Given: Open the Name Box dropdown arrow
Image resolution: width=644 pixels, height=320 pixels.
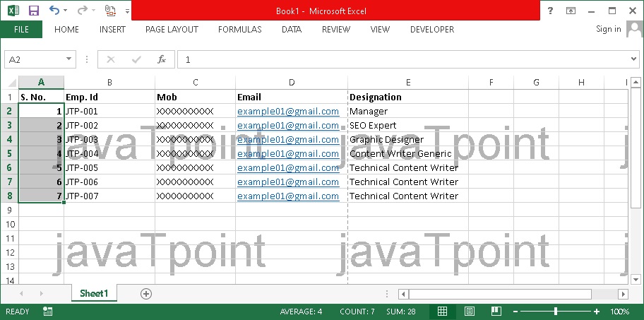Looking at the screenshot, I should (69, 60).
